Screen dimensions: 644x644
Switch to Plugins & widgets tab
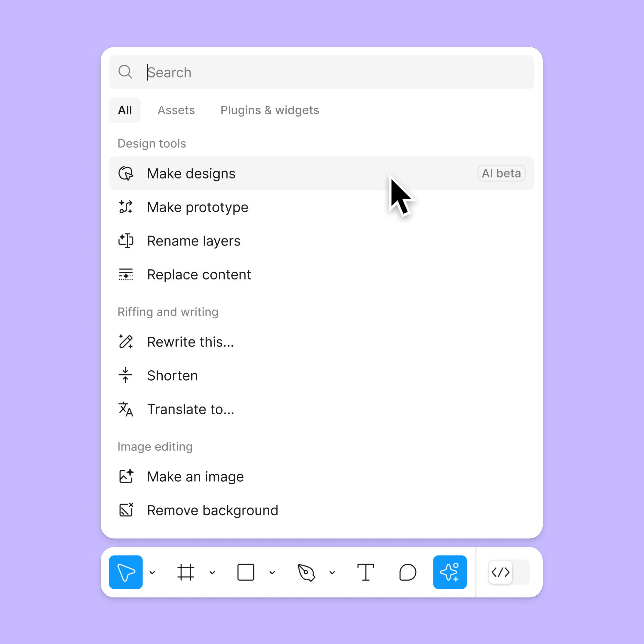pyautogui.click(x=270, y=110)
